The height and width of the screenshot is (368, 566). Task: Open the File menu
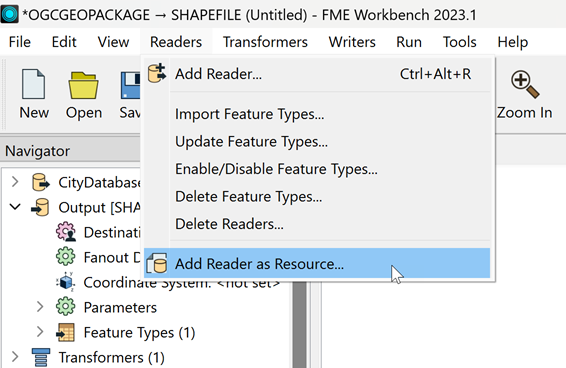tap(19, 42)
